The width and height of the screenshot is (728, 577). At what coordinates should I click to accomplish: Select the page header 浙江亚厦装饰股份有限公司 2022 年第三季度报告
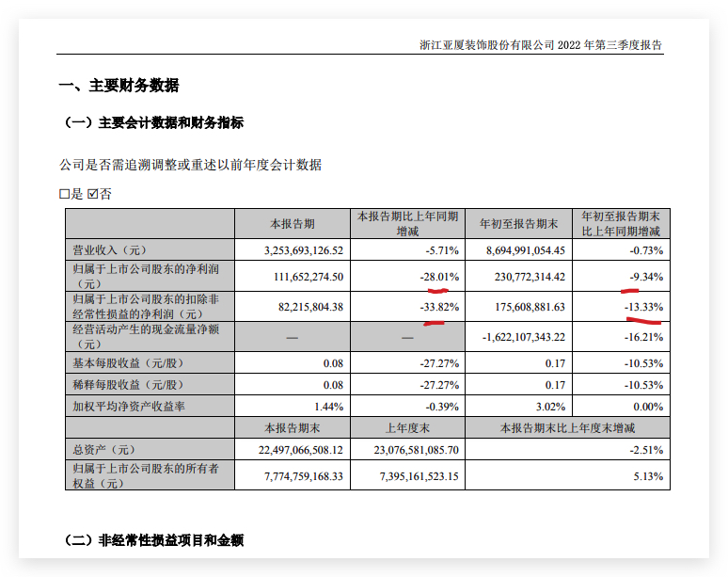pyautogui.click(x=541, y=45)
